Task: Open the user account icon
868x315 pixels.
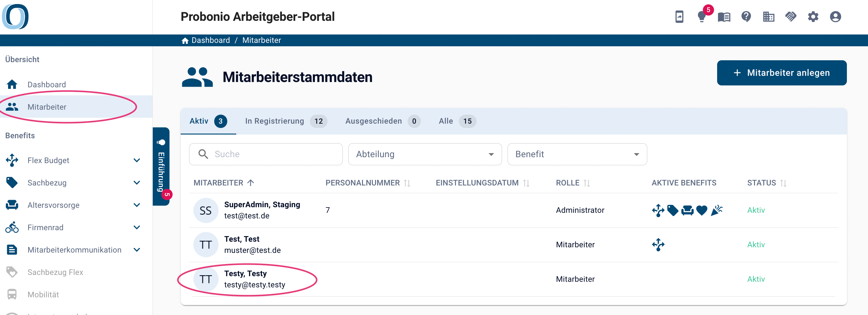Action: 835,16
